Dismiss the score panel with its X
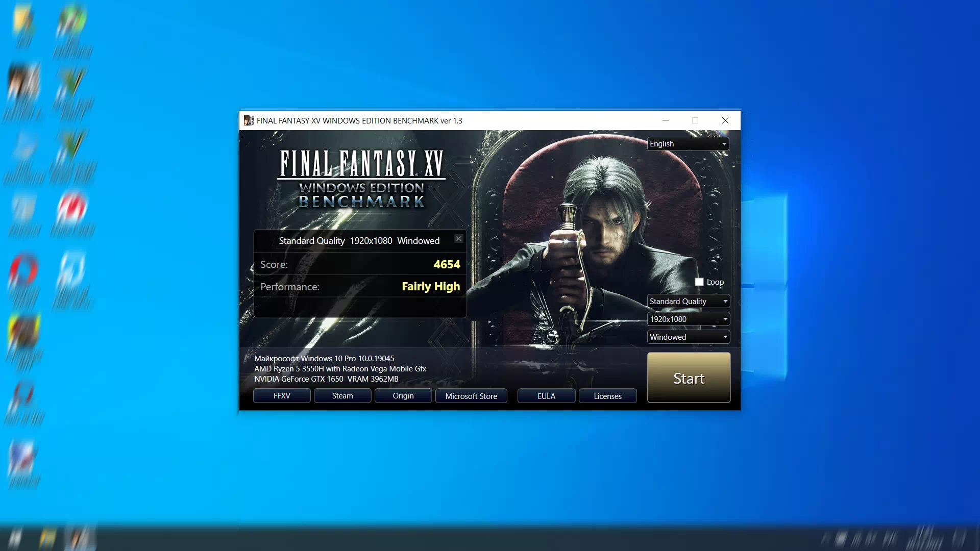 click(458, 238)
